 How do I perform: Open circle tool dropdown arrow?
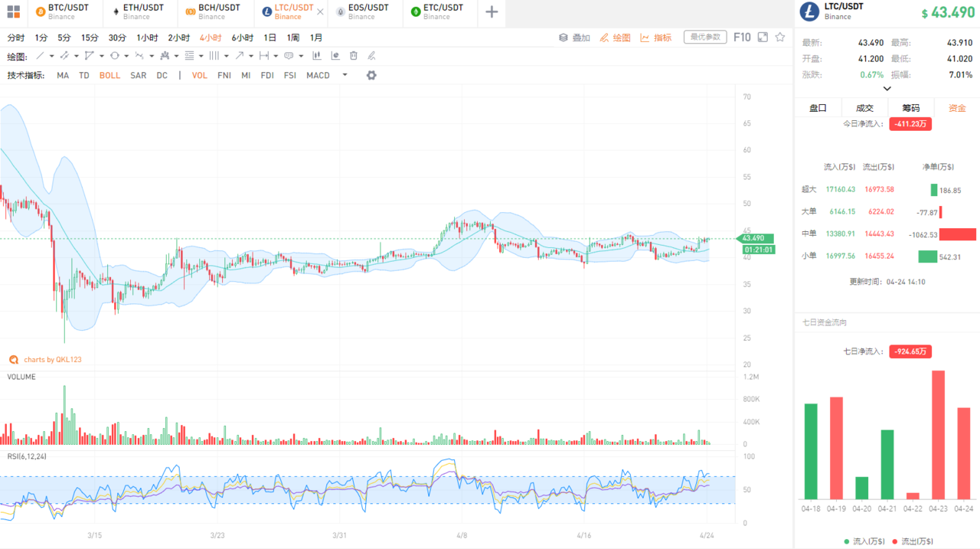(x=126, y=56)
